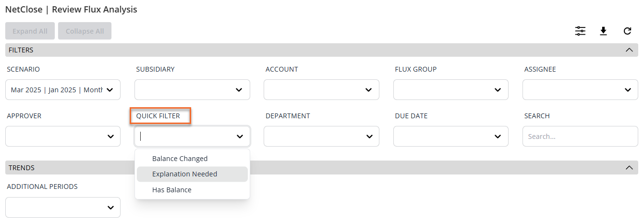Open the Department dropdown
The image size is (644, 224).
321,137
